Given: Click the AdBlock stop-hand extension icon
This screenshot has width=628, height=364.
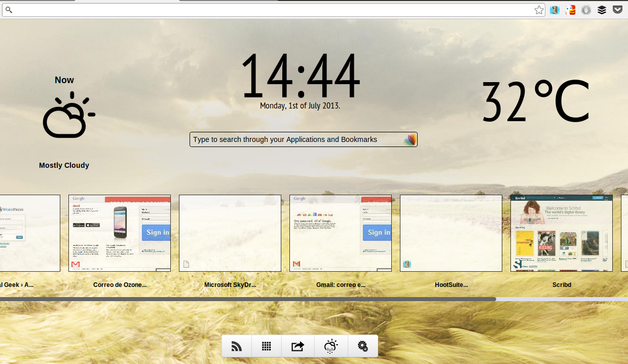Looking at the screenshot, I should pyautogui.click(x=586, y=10).
